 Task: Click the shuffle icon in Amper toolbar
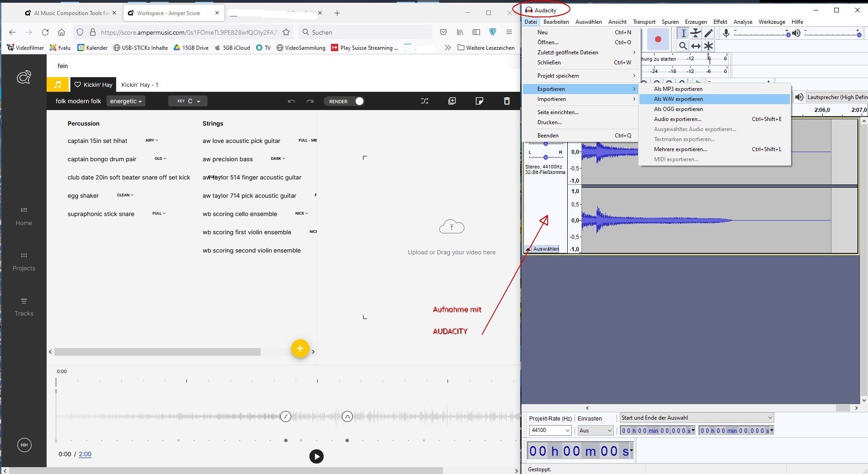coord(425,101)
